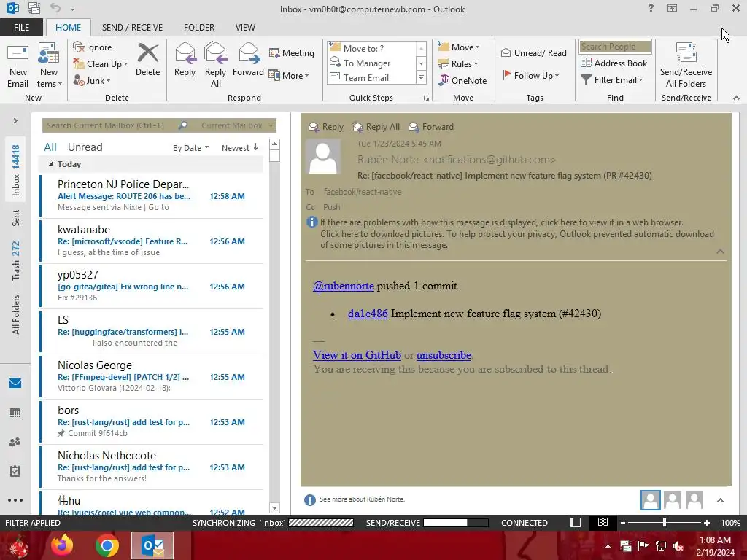
Task: Send message to OneNote
Action: tap(462, 80)
